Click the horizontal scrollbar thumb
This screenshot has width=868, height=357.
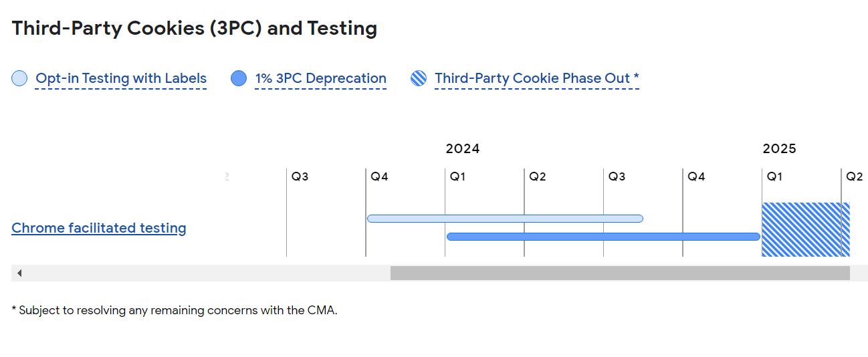click(x=620, y=273)
